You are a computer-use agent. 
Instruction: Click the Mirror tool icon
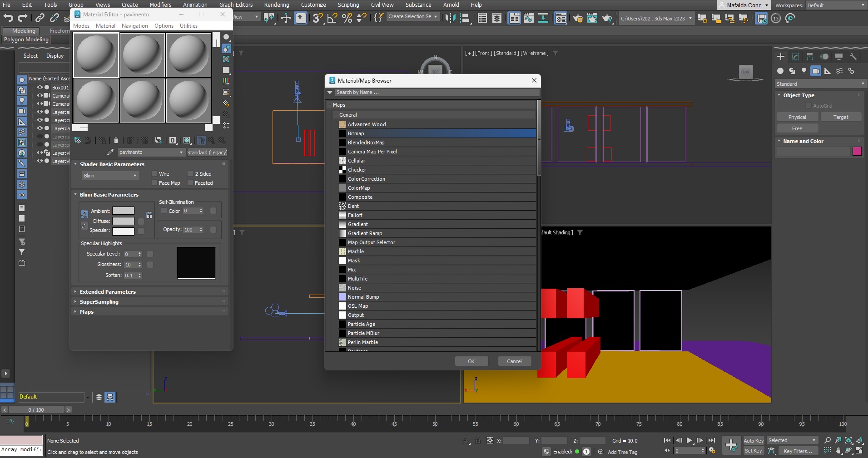pos(450,18)
